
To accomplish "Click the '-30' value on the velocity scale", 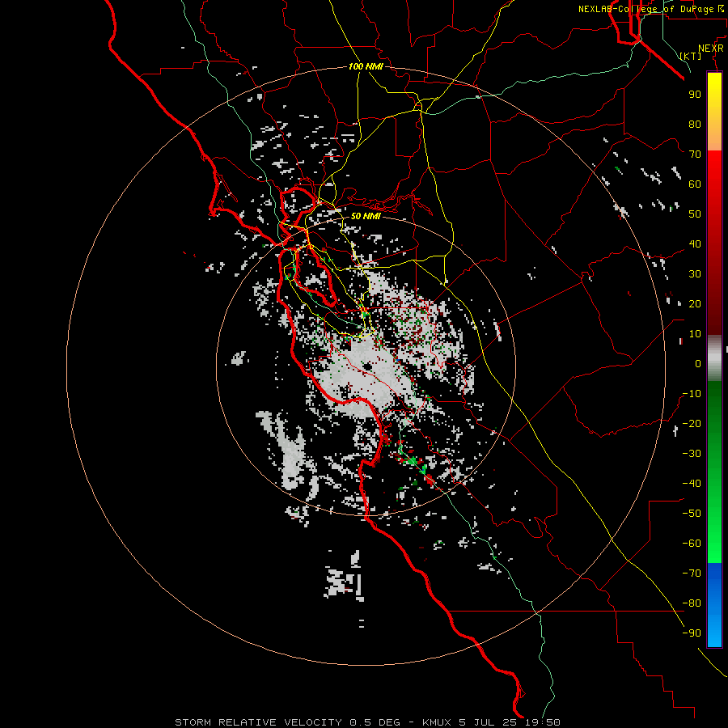I will click(692, 454).
